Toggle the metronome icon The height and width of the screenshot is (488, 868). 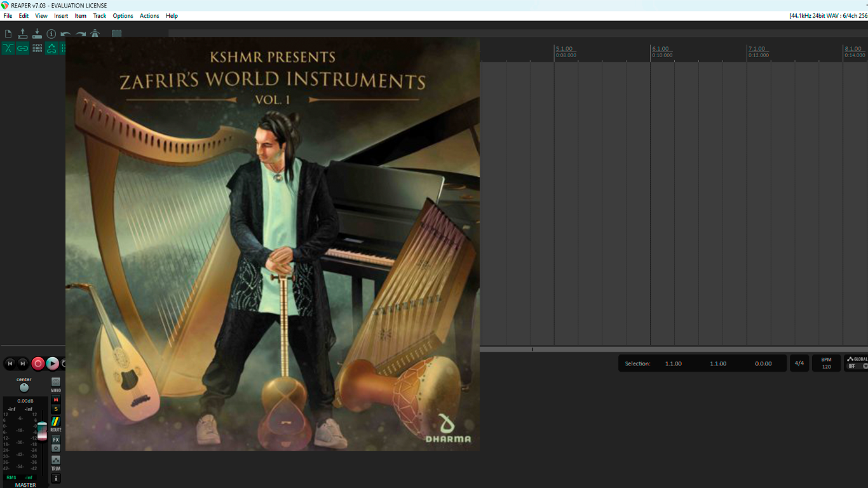click(95, 34)
